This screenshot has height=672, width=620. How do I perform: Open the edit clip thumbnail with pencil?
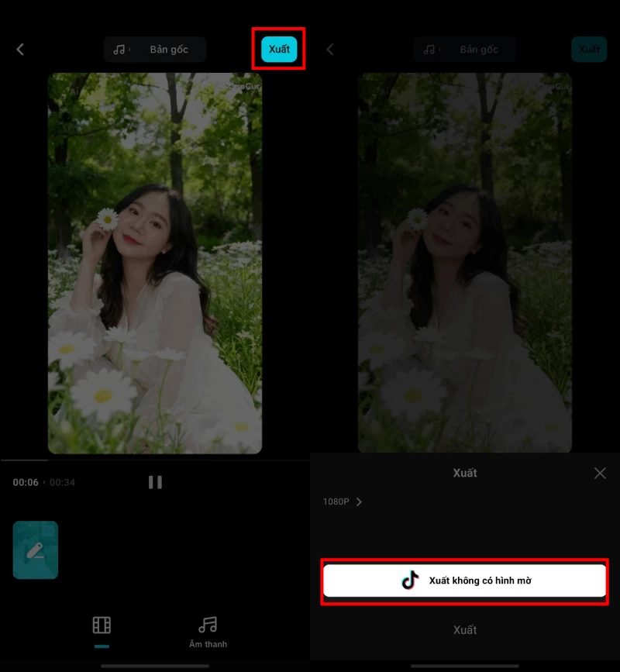tap(36, 550)
